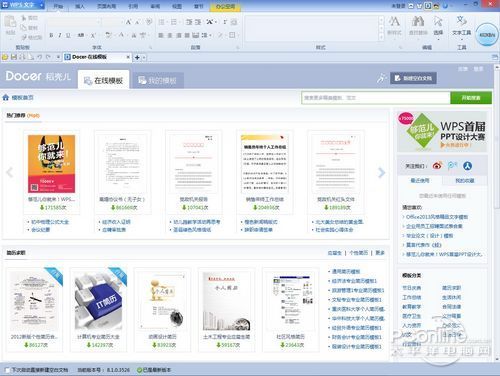Screen dimensions: 500x376
Task: Open the 办公空间 ribbon tab
Action: pos(225,6)
